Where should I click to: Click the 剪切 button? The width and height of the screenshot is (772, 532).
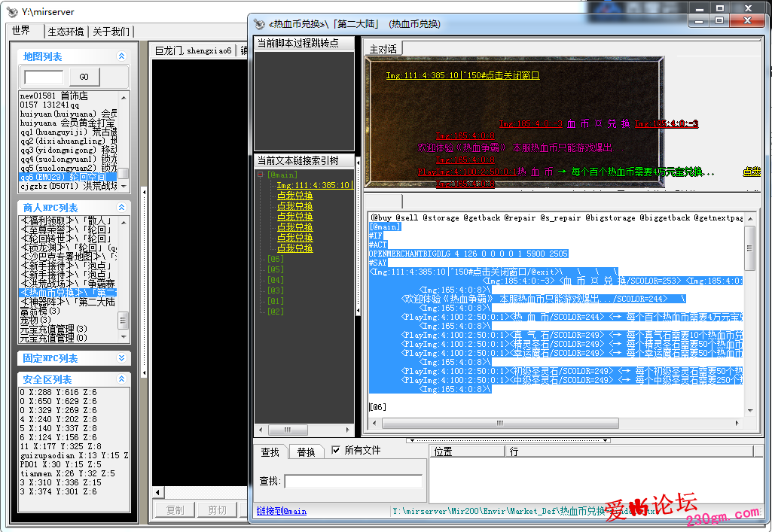[x=217, y=510]
